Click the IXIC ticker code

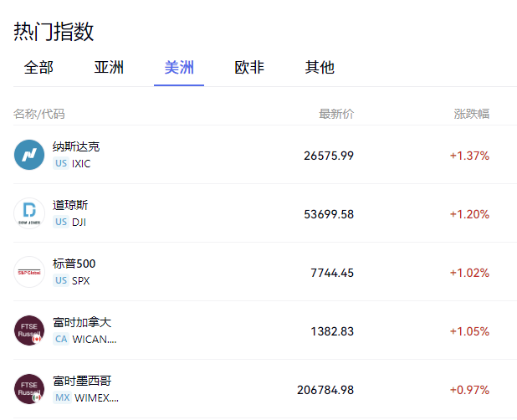pos(81,163)
